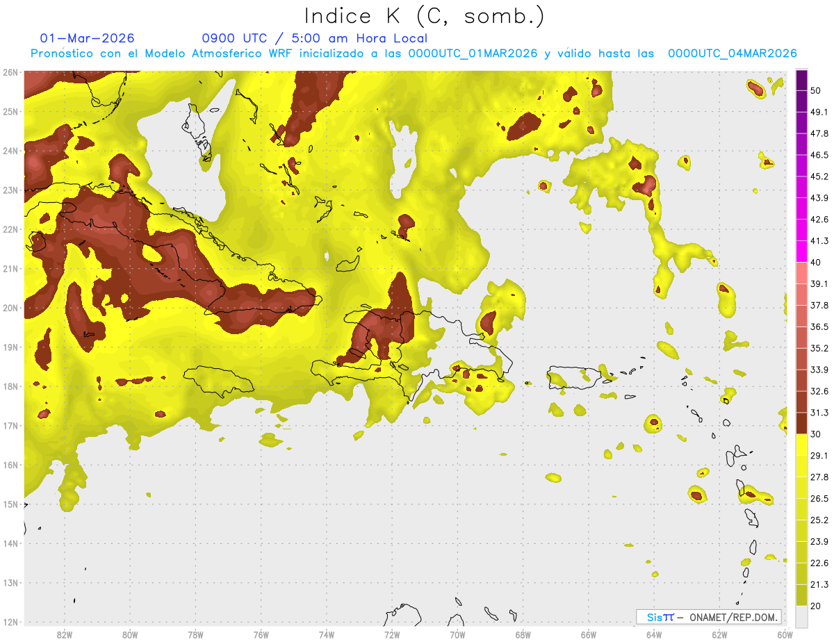Click the colorbar value '32.6'

click(x=819, y=391)
